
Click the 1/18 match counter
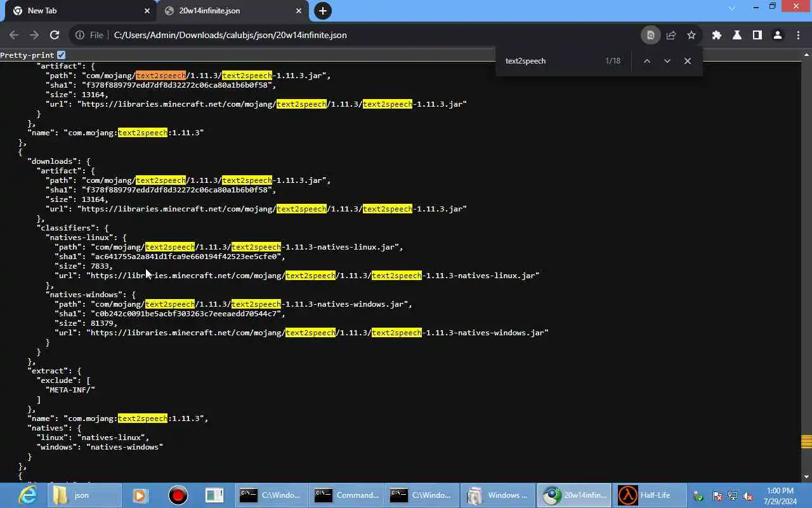pyautogui.click(x=613, y=61)
